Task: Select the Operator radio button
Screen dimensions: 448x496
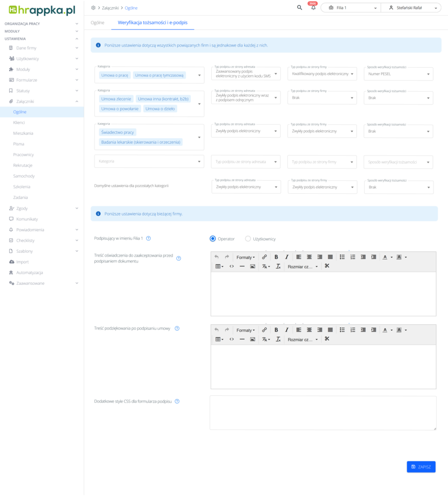Action: (213, 239)
